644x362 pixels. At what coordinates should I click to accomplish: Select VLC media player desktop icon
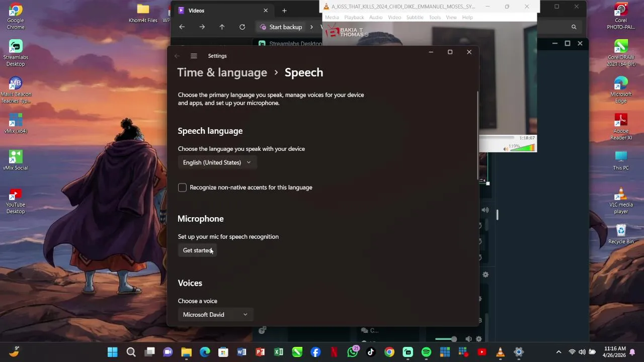pos(621,201)
